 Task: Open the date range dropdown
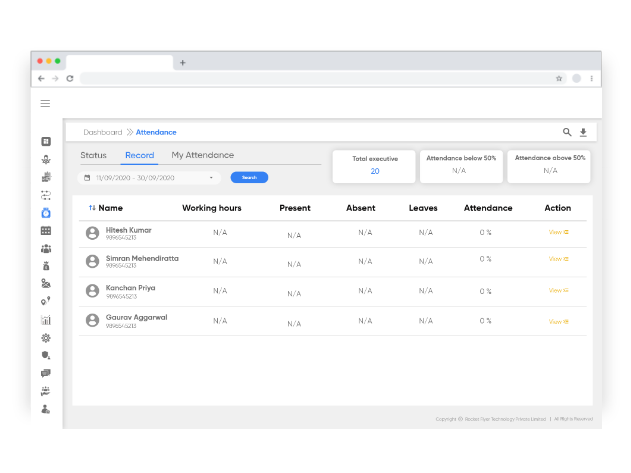click(149, 178)
